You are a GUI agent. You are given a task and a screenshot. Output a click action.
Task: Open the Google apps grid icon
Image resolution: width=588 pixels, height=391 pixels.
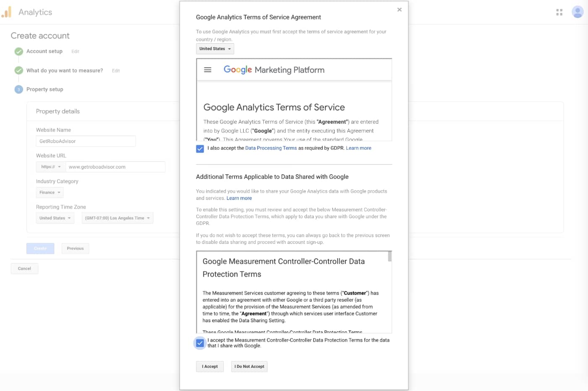[559, 12]
